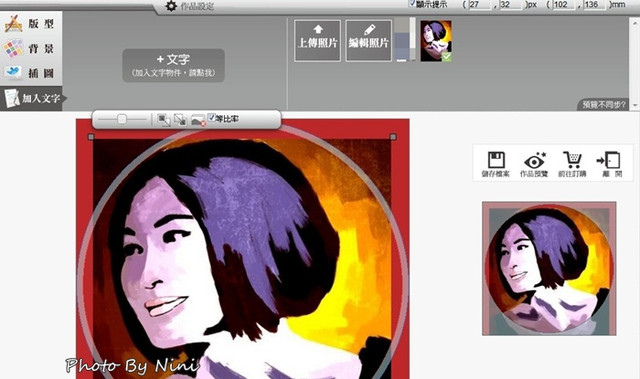Select the uploaded portrait photo thumbnail
Viewport: 640px width, 379px height.
coord(436,41)
